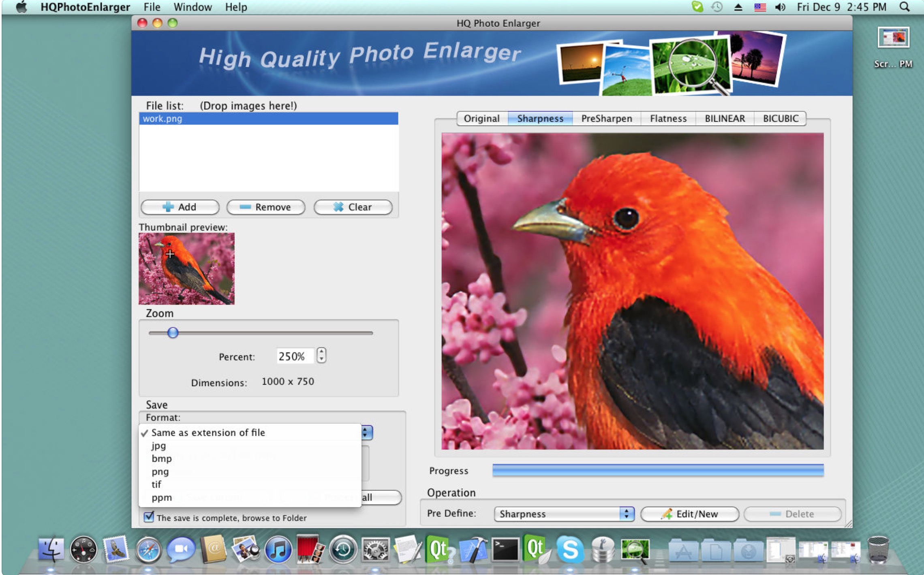Click the Edit/New operation button

click(689, 514)
